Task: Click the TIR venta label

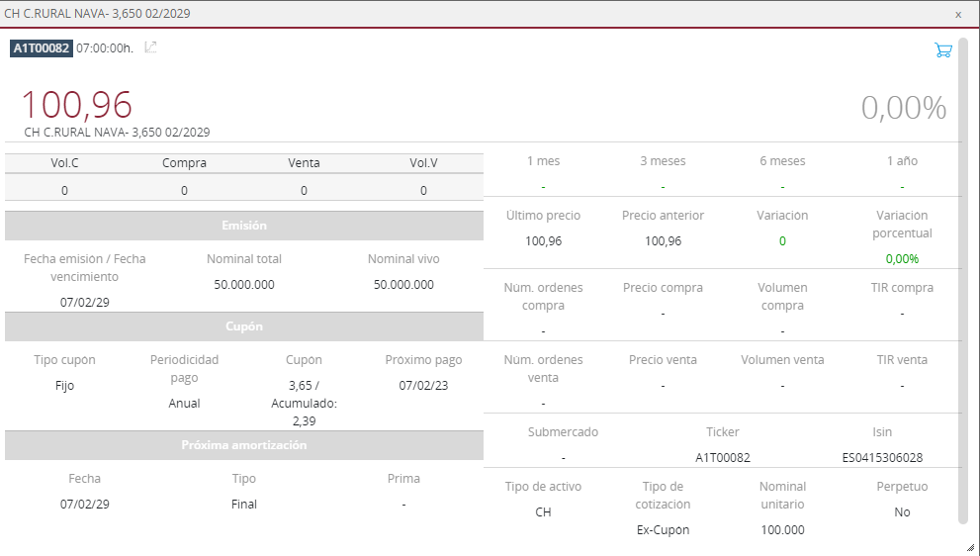Action: pyautogui.click(x=902, y=360)
